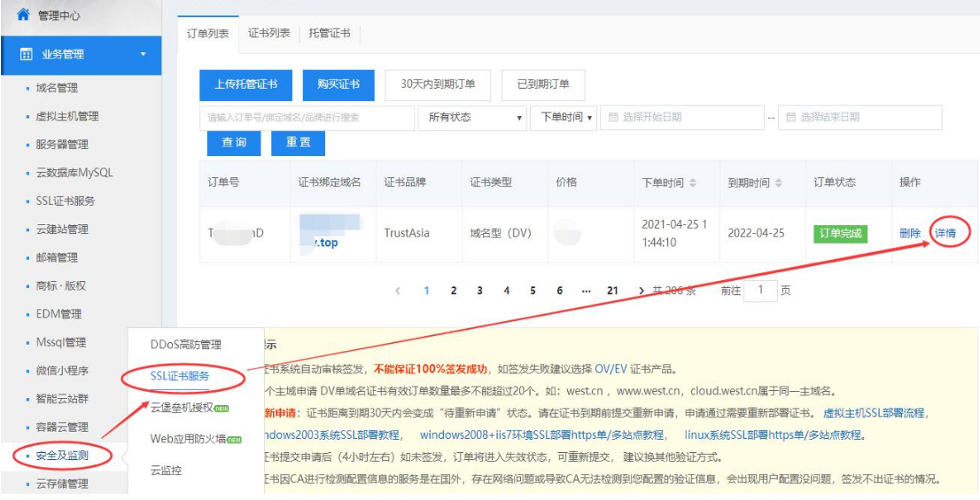Sort by 到期时间 column arrows
This screenshot has height=500, width=980.
779,183
